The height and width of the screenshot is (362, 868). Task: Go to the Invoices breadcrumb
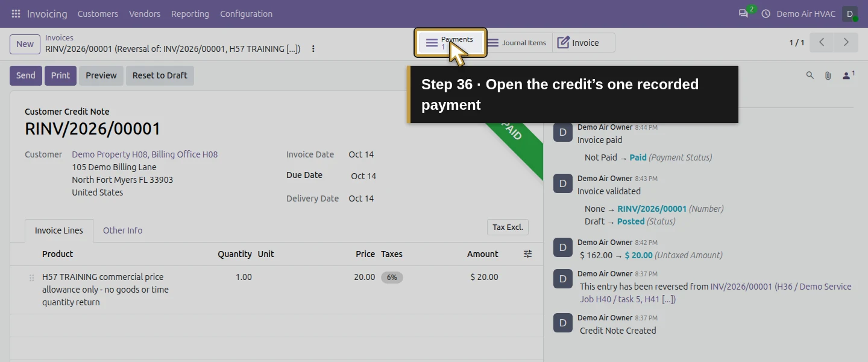point(59,37)
